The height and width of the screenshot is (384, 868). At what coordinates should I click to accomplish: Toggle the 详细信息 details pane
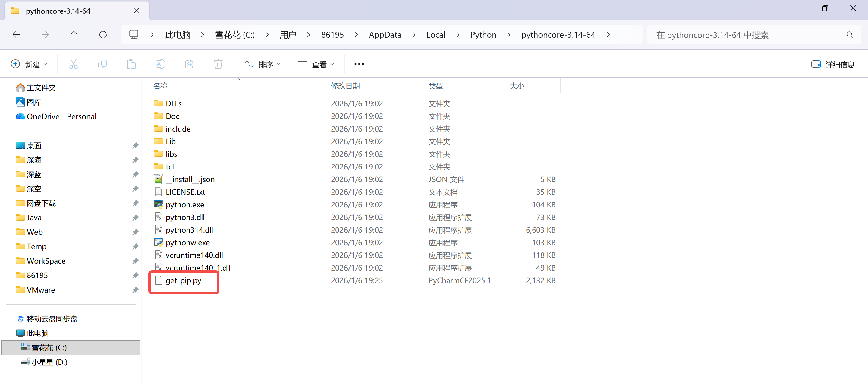833,64
